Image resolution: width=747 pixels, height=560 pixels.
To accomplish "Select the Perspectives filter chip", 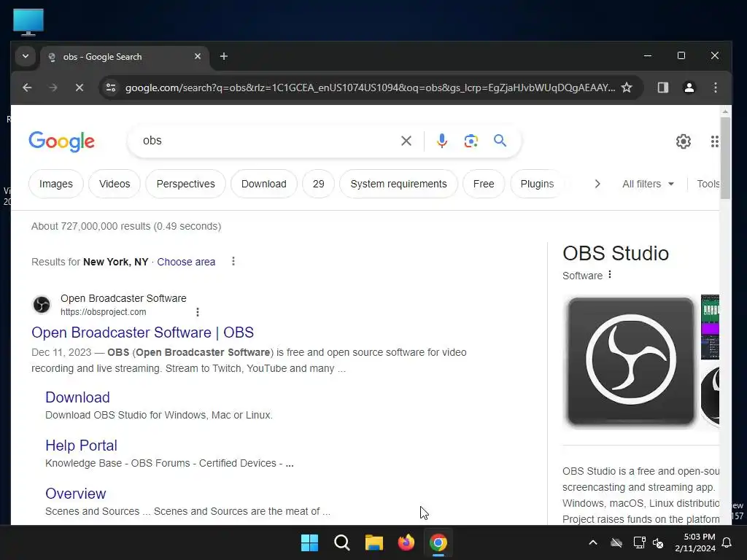I will pyautogui.click(x=185, y=184).
